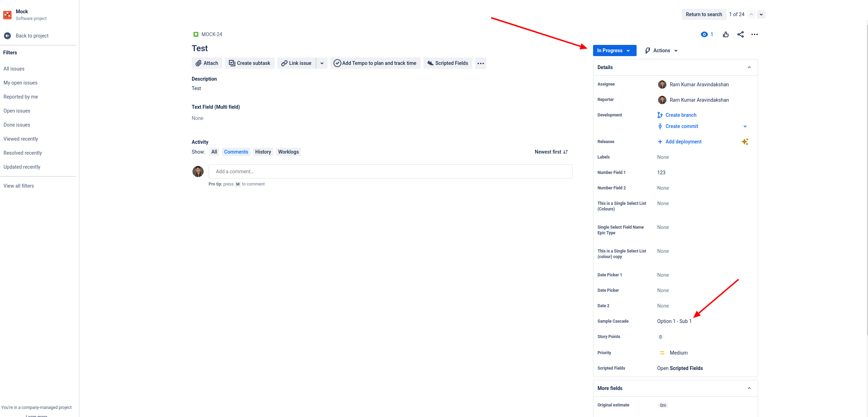Open the three-dot menu beside share
The image size is (868, 417).
click(x=754, y=34)
